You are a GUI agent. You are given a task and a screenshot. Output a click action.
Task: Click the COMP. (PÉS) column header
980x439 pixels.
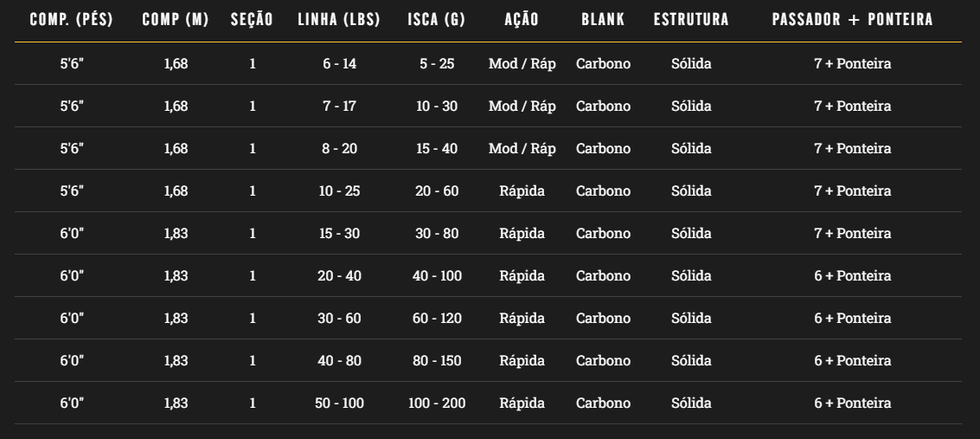tap(71, 20)
